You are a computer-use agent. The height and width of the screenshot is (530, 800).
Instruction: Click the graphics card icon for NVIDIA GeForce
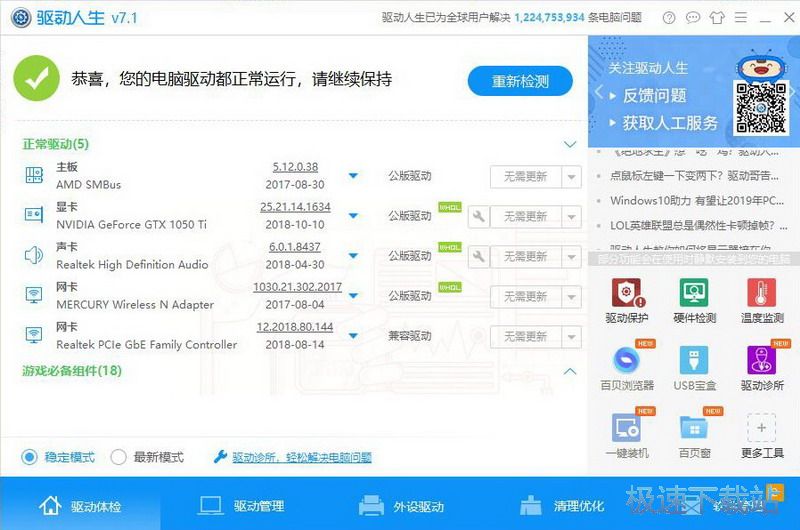[34, 214]
